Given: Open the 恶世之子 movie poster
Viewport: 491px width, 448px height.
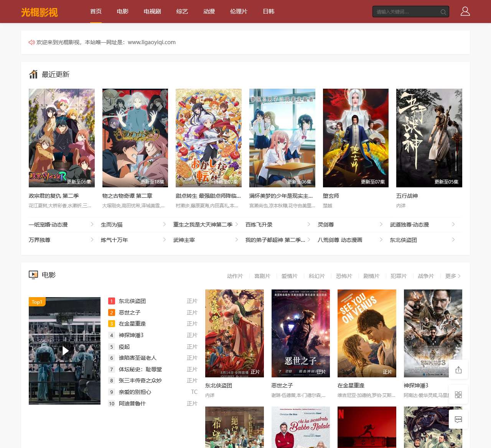Looking at the screenshot, I should tap(301, 333).
